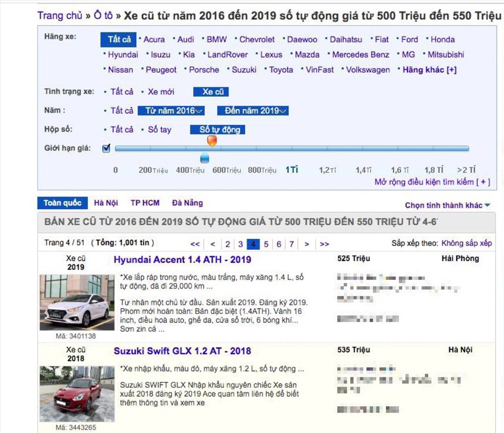Open results page 2
504x433 pixels.
[x=227, y=244]
